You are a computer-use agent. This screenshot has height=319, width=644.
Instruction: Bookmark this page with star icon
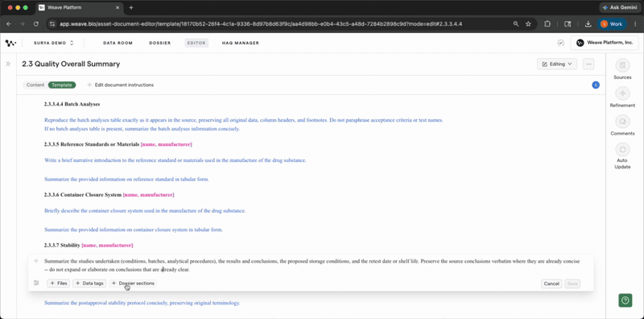[528, 24]
